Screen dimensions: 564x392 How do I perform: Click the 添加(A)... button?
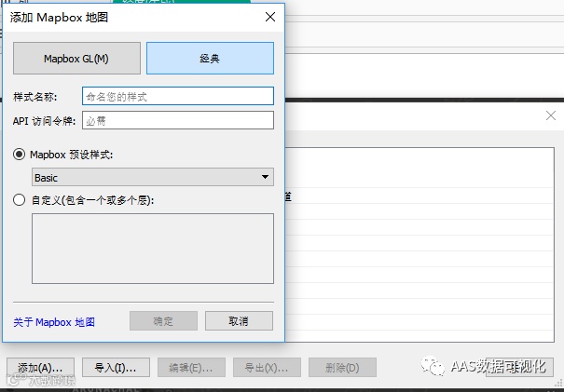click(40, 367)
